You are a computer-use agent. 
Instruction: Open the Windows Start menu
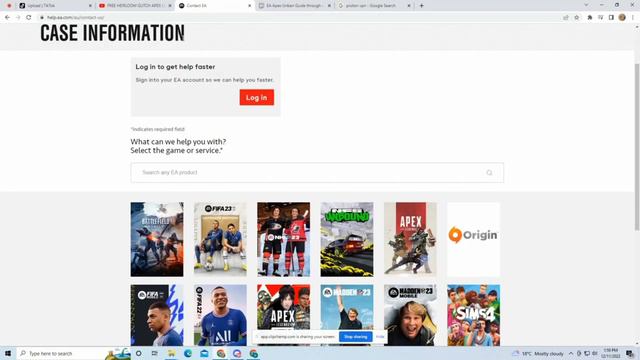point(8,353)
